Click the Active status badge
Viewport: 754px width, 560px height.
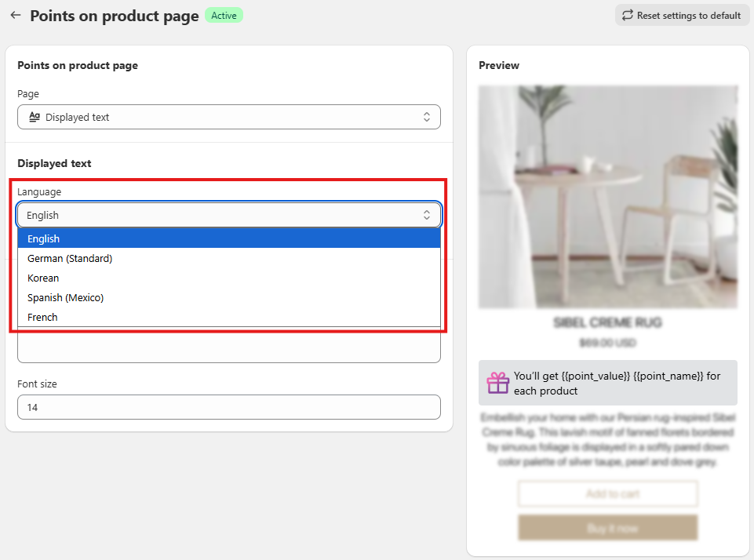point(224,16)
